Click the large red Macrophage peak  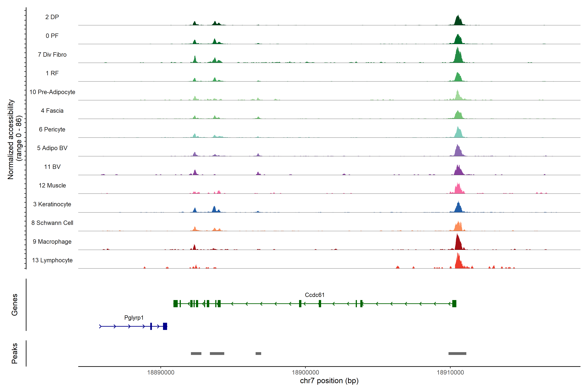tap(458, 244)
